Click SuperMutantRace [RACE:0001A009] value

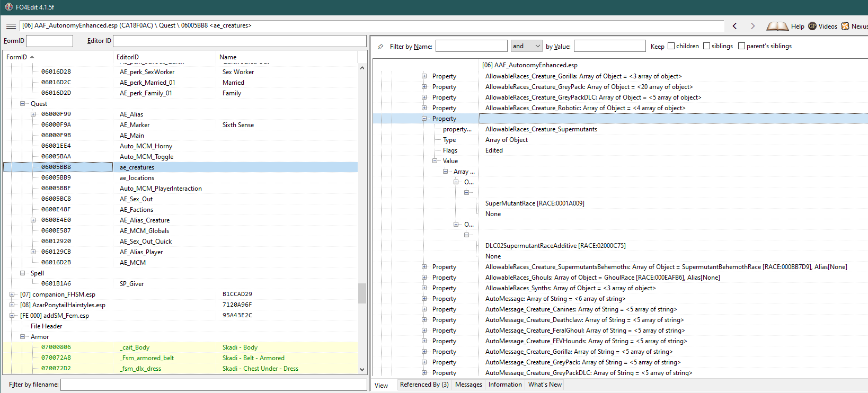(535, 203)
